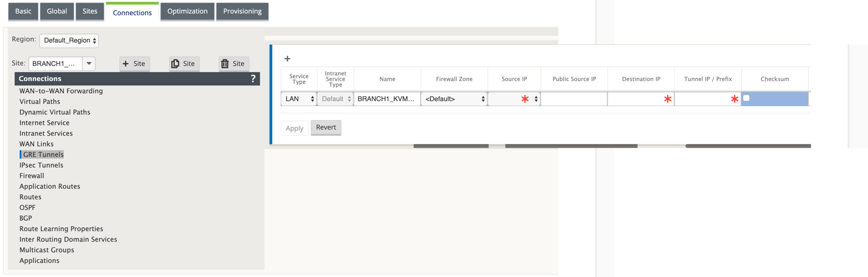This screenshot has height=277, width=868.
Task: Open the Service Type LAN dropdown
Action: coord(298,99)
